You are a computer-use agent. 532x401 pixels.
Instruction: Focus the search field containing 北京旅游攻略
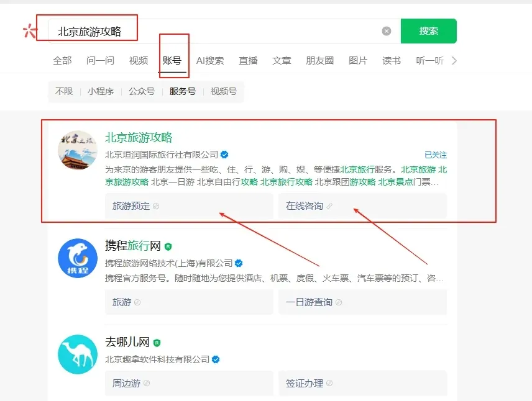coord(224,31)
